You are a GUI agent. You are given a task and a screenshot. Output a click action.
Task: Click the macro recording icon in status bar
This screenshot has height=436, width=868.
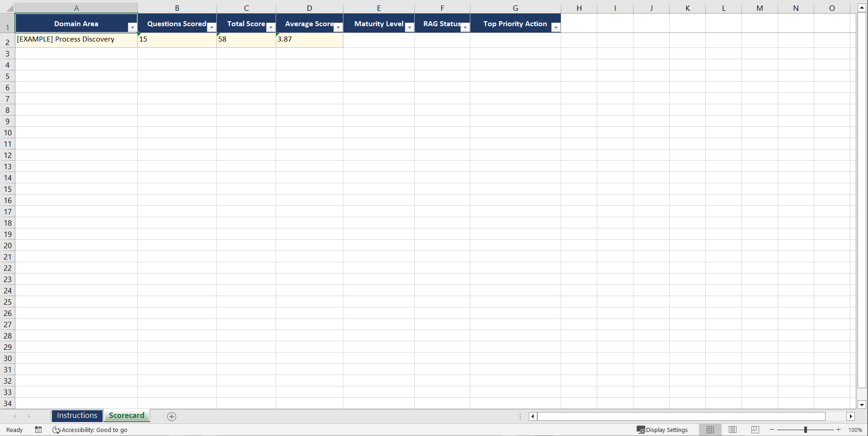(x=38, y=430)
